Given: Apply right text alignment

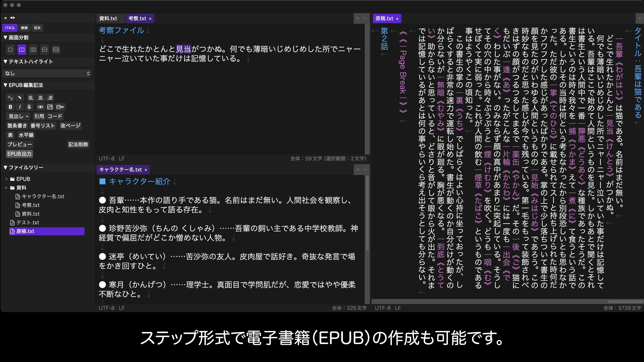Looking at the screenshot, I should point(50,98).
